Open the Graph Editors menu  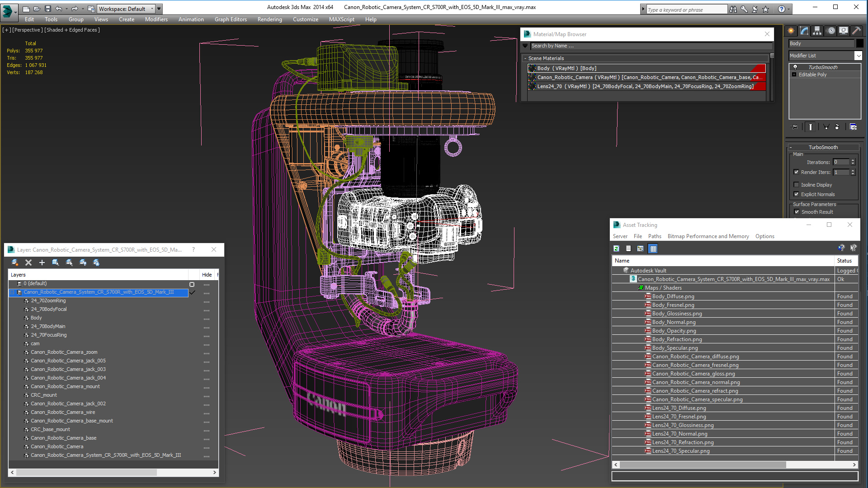pos(231,19)
